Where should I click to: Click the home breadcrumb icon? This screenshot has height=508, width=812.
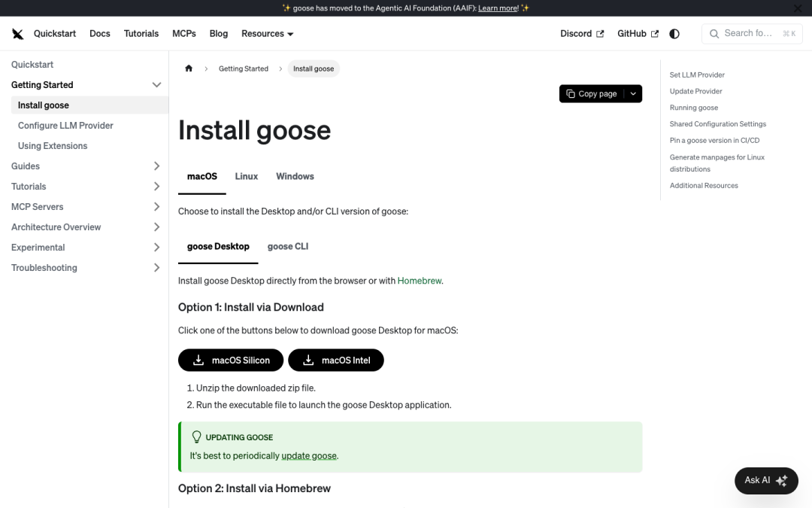click(189, 68)
